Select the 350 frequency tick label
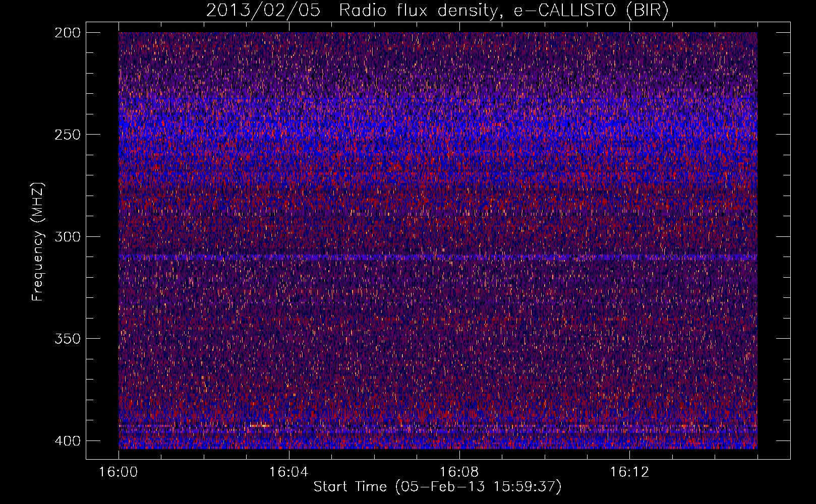This screenshot has height=504, width=816. pos(68,338)
